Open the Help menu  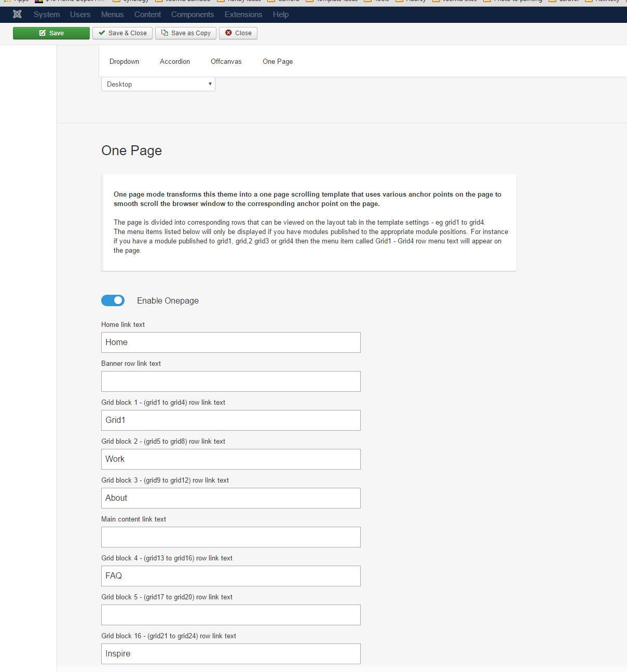[x=281, y=15]
